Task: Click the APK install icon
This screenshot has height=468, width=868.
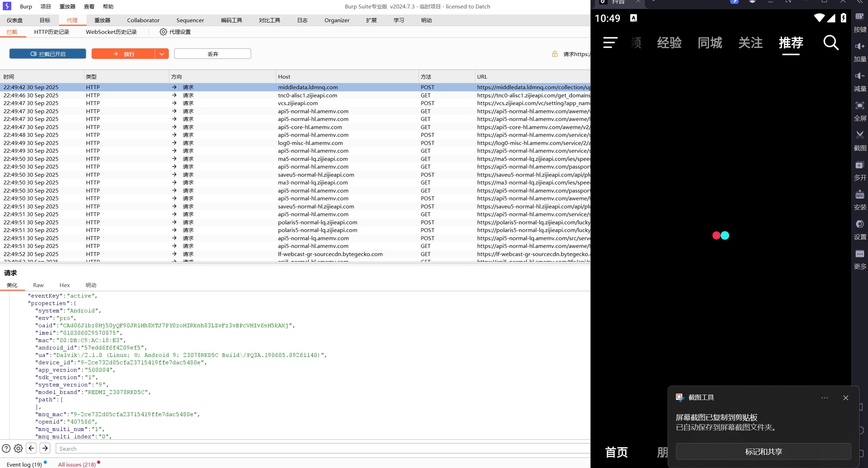Action: [x=860, y=194]
